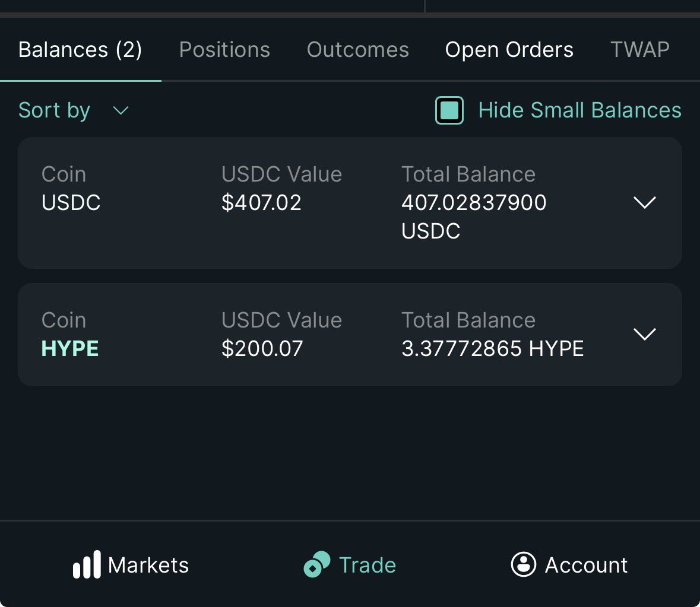The image size is (700, 607).
Task: Select the TWAP tab
Action: coord(639,49)
